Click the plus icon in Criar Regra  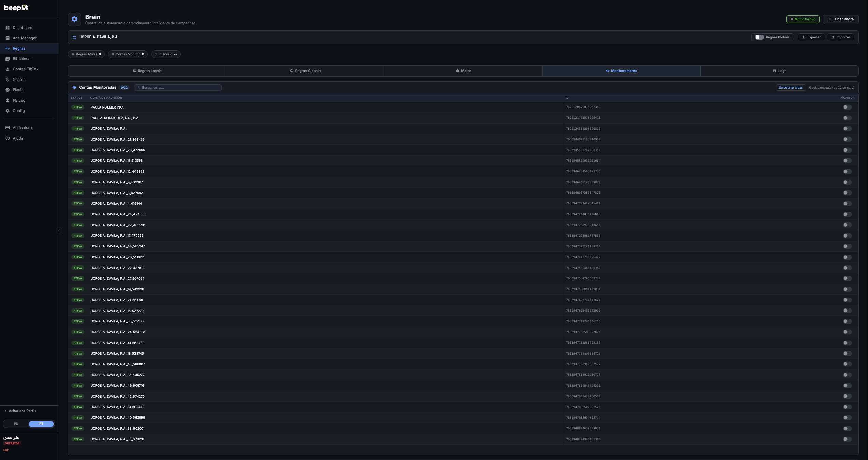[x=830, y=19]
